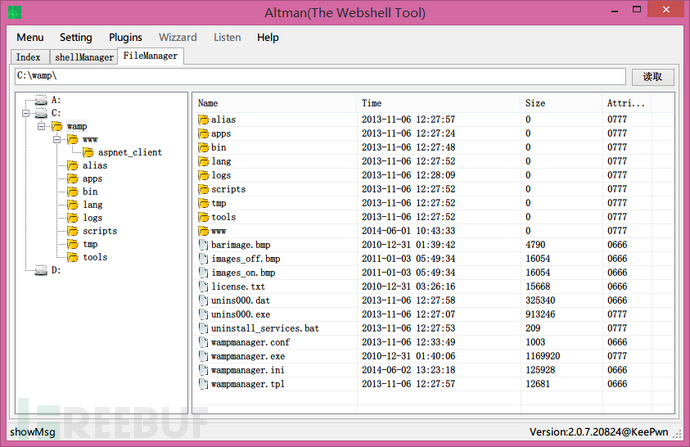
Task: Switch to the shellManager tab
Action: click(84, 57)
